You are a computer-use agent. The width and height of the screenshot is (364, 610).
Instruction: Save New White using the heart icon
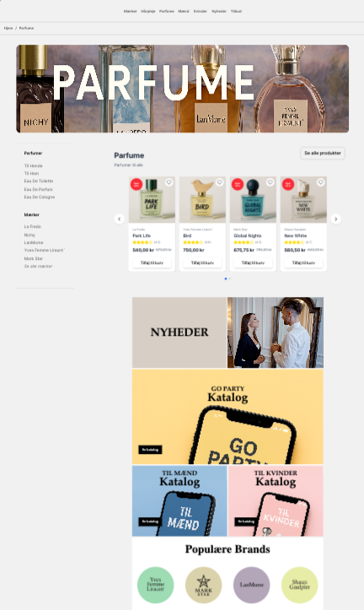click(320, 182)
